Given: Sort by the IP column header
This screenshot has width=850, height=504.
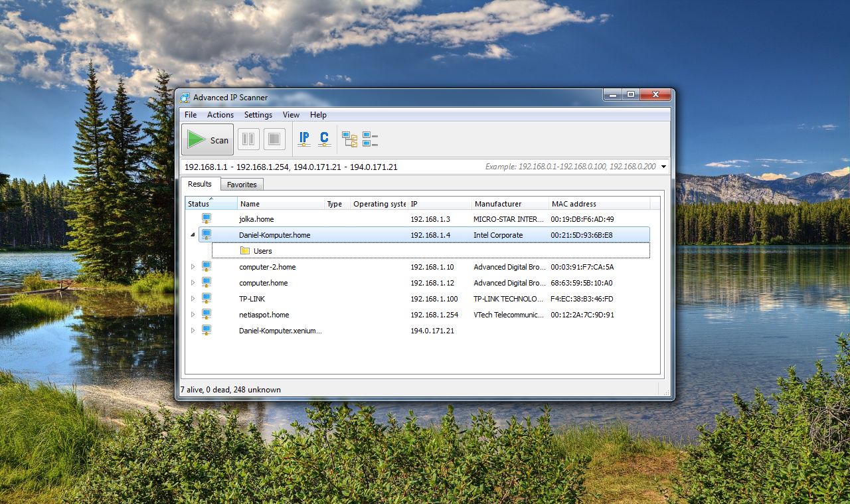Looking at the screenshot, I should click(440, 204).
